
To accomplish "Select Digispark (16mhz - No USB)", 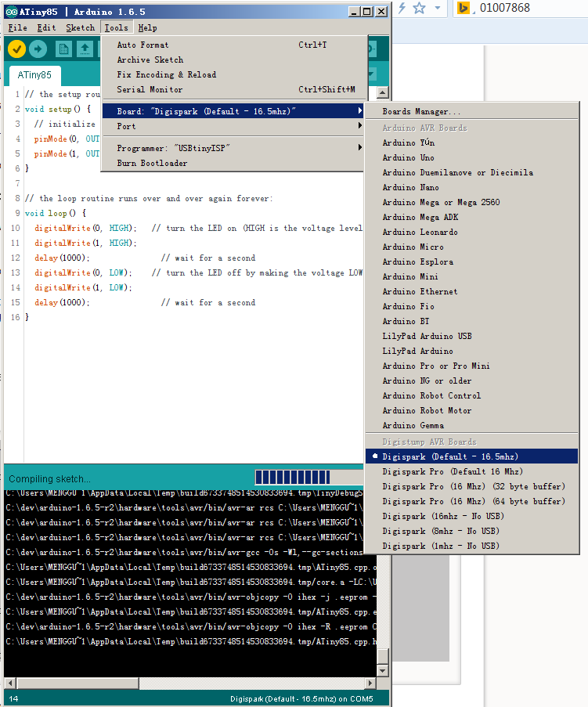I will tap(471, 516).
